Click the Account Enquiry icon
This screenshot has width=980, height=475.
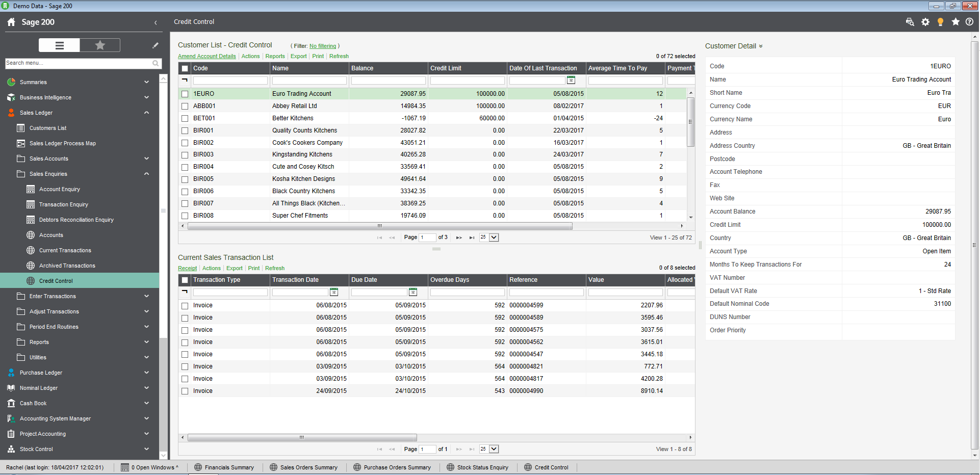[x=31, y=189]
